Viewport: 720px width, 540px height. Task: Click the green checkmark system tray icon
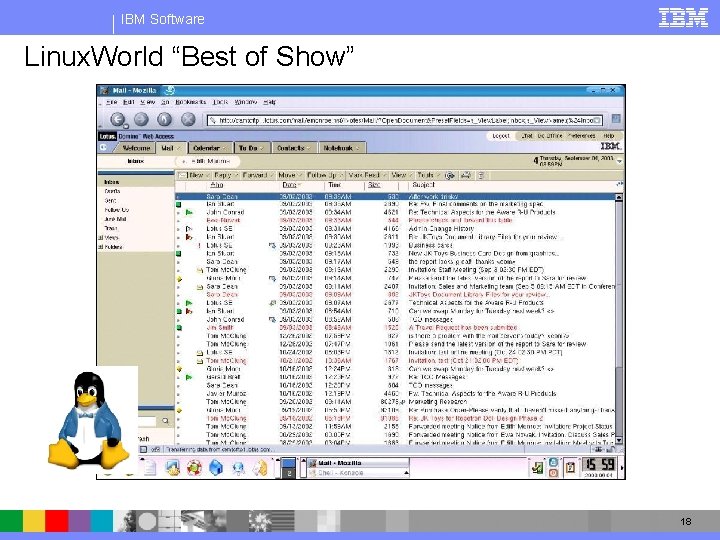537,468
